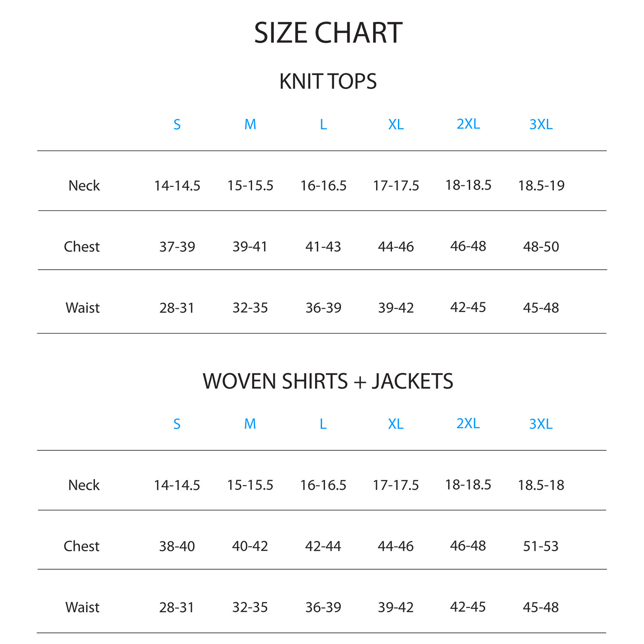
Task: Click the 38-40 chest value
Action: tap(177, 546)
